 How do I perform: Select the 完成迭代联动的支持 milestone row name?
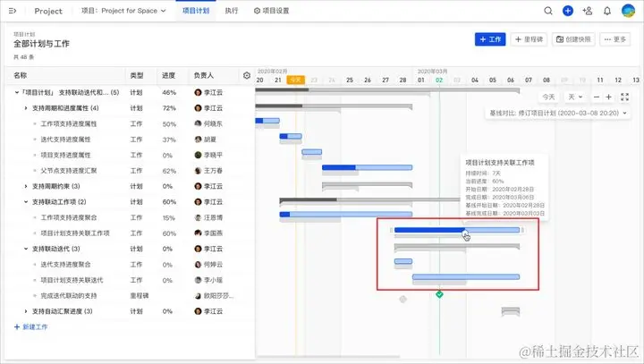pos(69,295)
